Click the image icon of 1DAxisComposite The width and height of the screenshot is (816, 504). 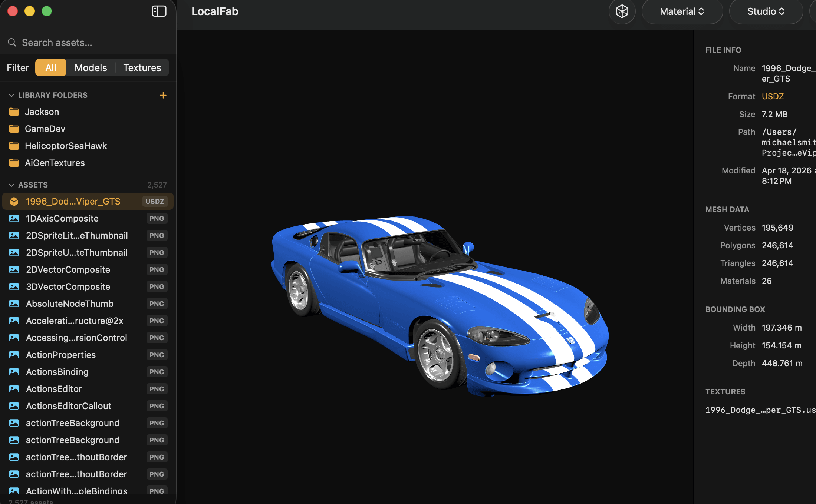14,218
